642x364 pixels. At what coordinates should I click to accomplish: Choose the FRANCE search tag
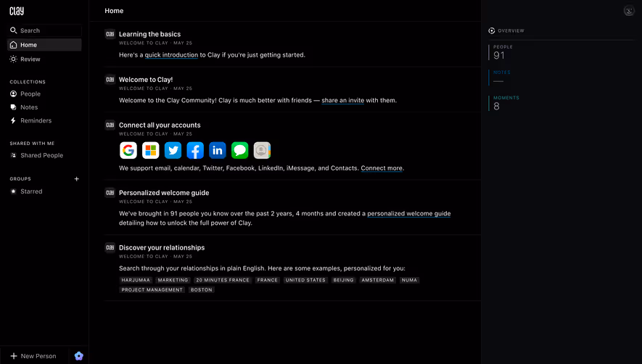point(268,280)
